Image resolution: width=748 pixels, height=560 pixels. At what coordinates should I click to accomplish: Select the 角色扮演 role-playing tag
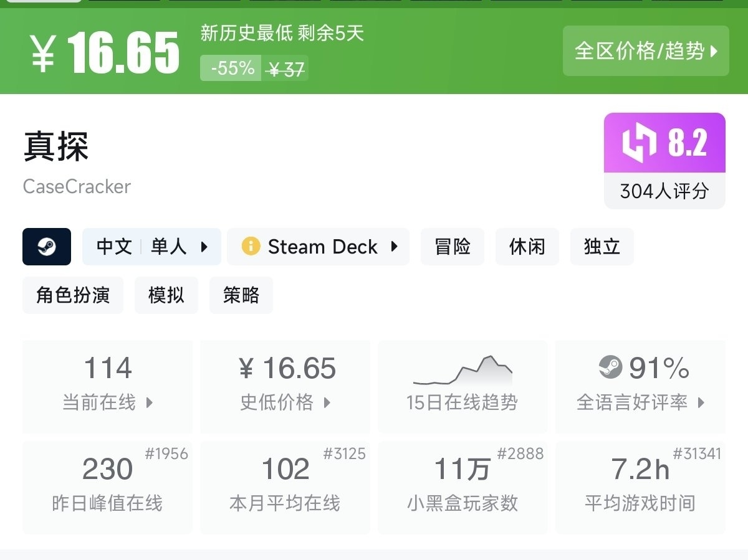pos(73,295)
